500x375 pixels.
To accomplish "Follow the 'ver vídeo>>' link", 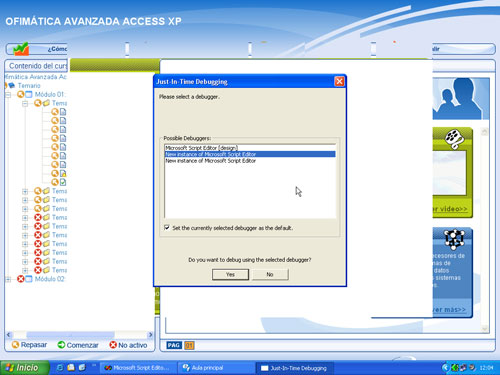I will pyautogui.click(x=450, y=209).
